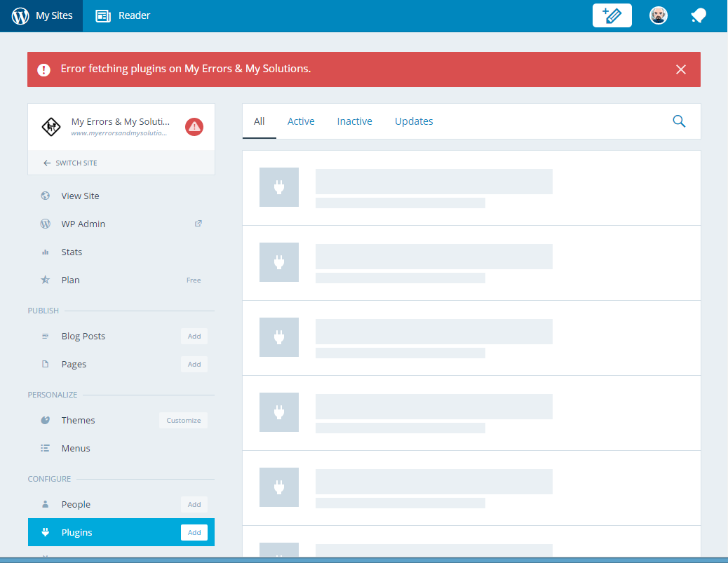Open the My Errors & My Soluti... site title

(120, 121)
